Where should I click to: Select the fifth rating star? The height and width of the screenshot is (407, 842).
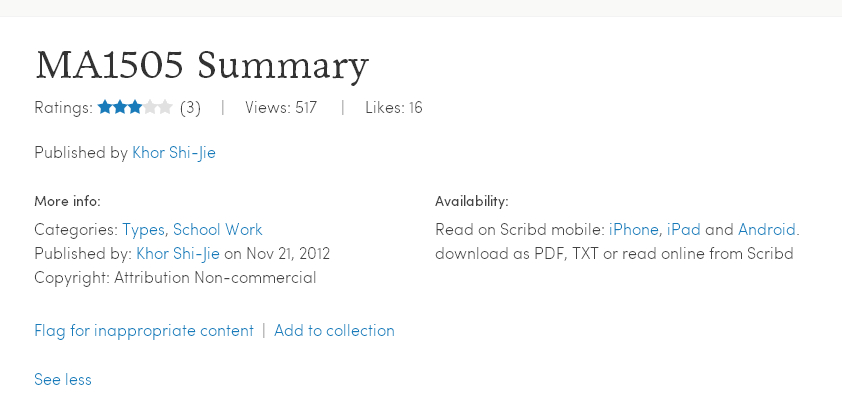(165, 107)
